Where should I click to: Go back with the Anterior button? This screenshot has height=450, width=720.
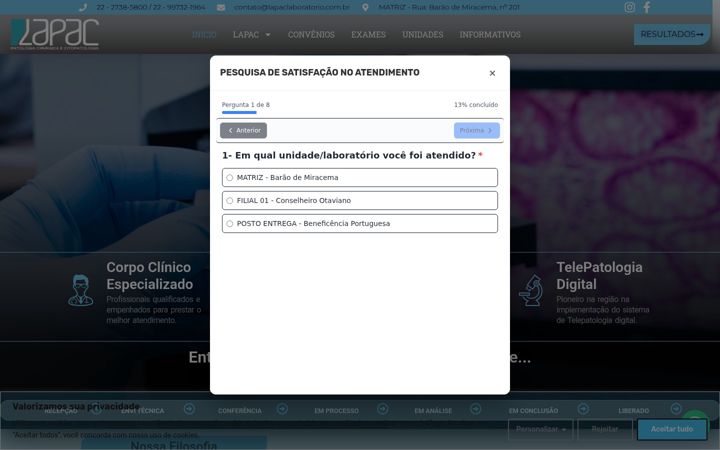tap(243, 130)
